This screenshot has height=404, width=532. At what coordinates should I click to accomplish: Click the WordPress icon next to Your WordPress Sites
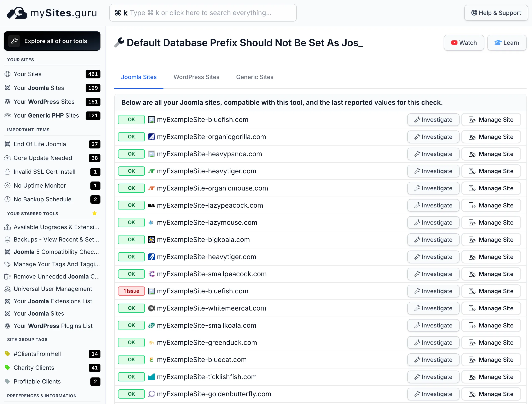click(x=8, y=101)
